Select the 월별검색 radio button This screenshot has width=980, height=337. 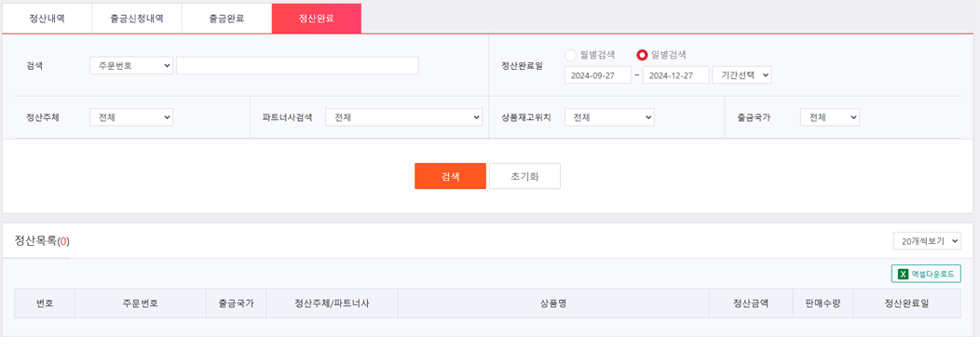570,55
